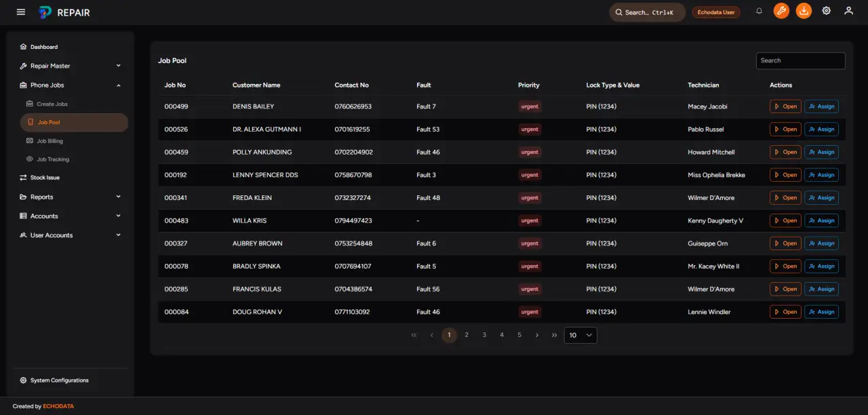Go to page 2 in pagination
The image size is (868, 415).
pos(467,335)
